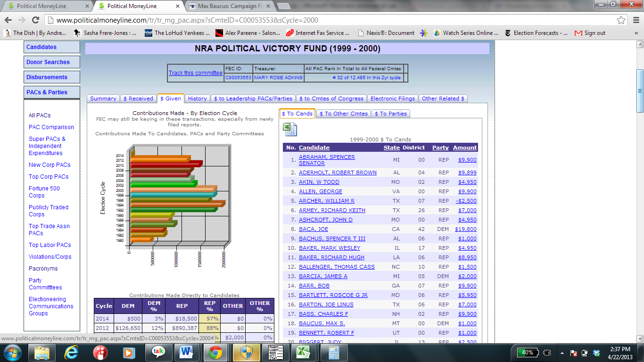Click the $19,800 amount link
Screen dimensions: 644x362
point(466,229)
